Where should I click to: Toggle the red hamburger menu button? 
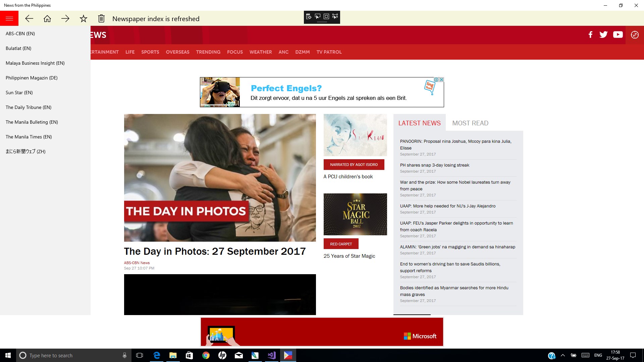[9, 19]
